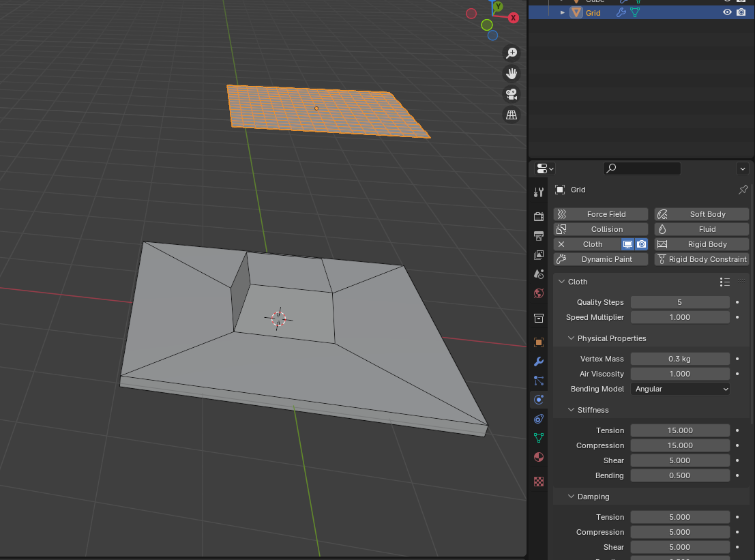The height and width of the screenshot is (560, 755).
Task: Click the Vertex Mass 0.3 kg field
Action: (x=680, y=359)
